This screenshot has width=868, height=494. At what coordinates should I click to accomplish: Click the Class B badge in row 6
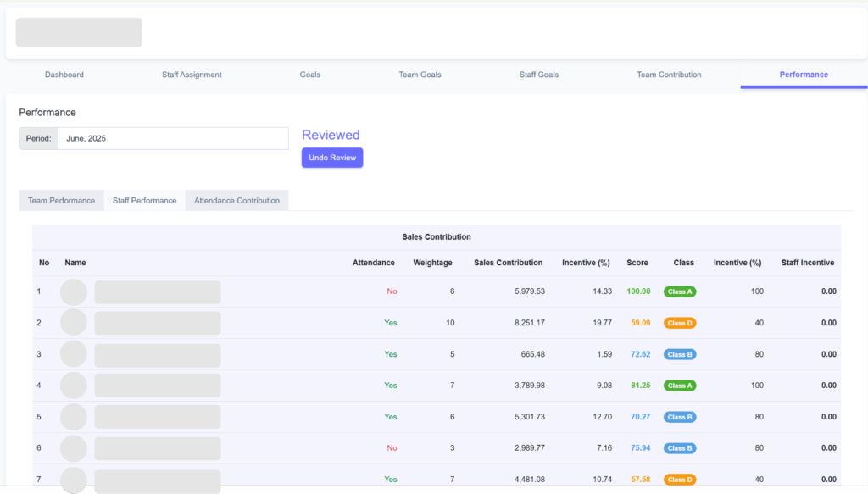tap(680, 448)
